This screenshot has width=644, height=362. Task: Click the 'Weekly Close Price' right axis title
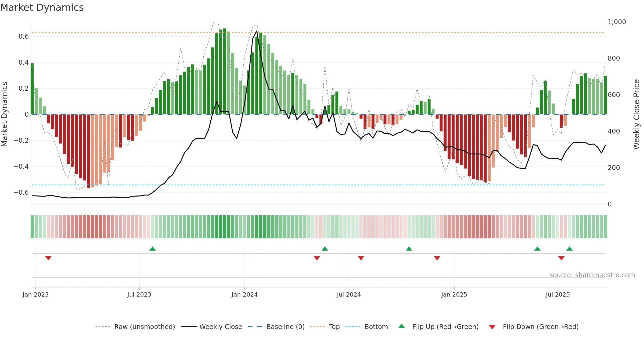[636, 114]
